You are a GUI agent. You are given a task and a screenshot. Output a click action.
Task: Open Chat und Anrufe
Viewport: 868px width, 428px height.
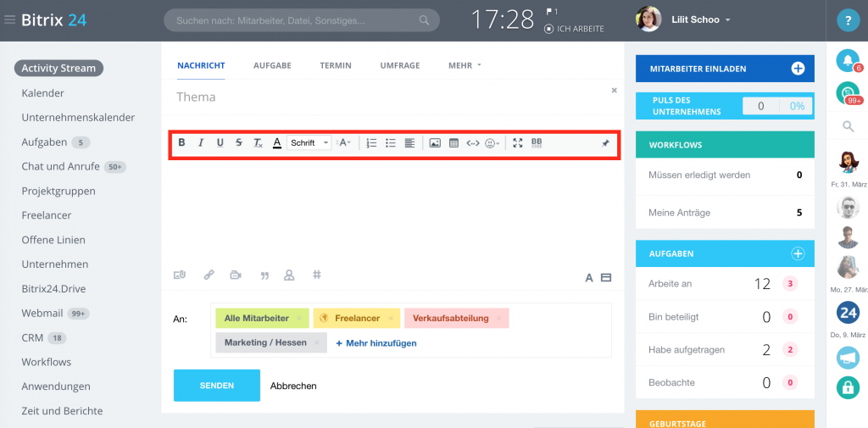(x=60, y=167)
